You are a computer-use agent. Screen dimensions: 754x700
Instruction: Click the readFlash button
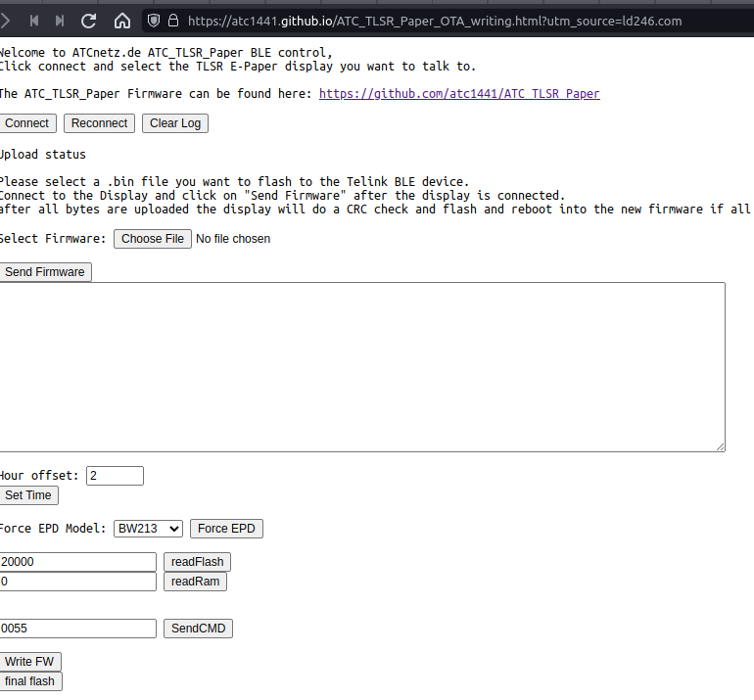point(197,562)
